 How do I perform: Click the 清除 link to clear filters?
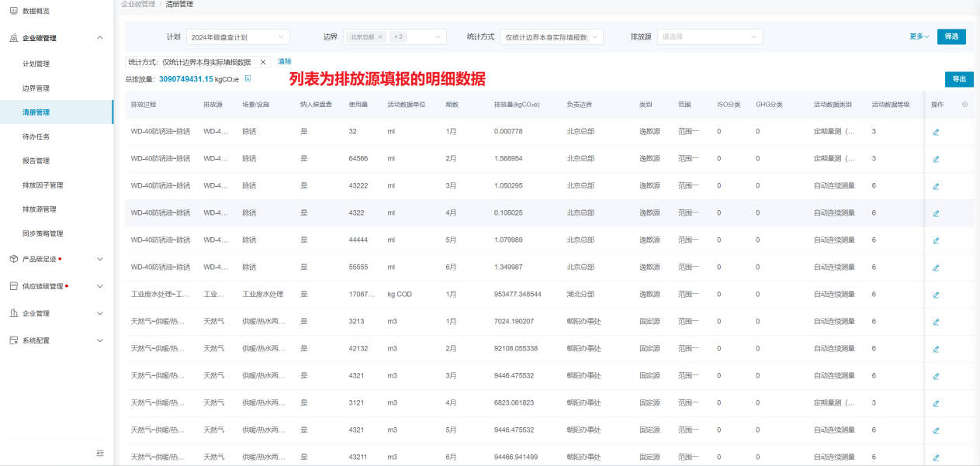point(285,62)
